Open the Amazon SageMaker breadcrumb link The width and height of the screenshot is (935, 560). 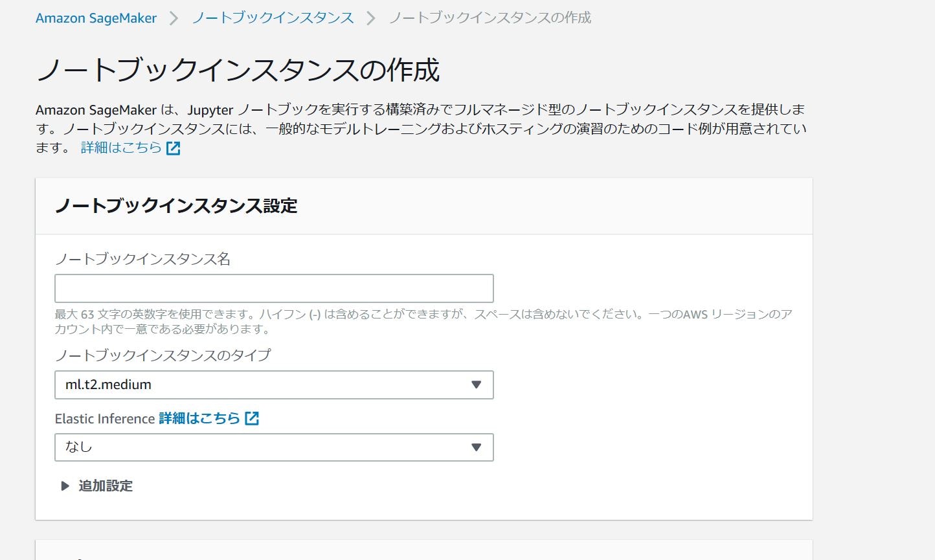96,18
